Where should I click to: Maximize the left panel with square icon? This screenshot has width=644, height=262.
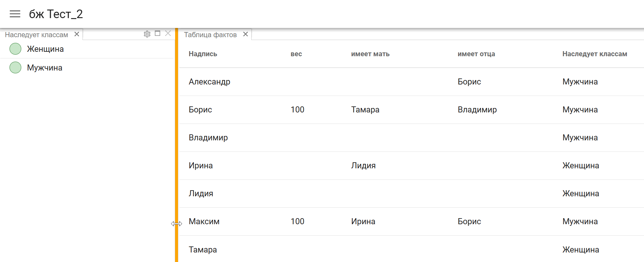(x=157, y=33)
